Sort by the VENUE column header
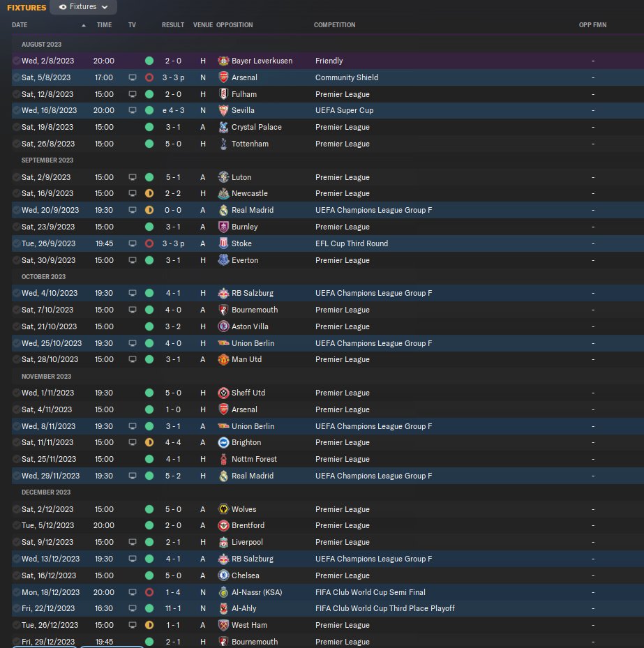 click(x=203, y=25)
